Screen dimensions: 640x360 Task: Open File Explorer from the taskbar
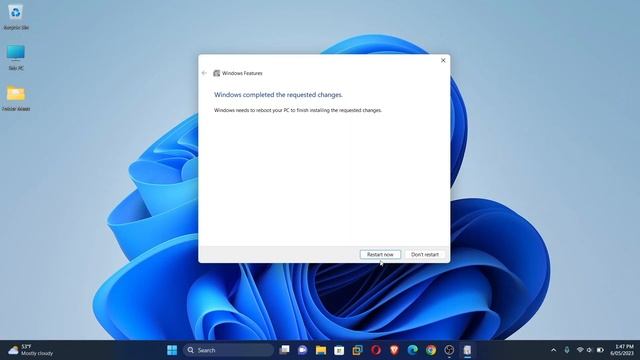click(x=321, y=350)
